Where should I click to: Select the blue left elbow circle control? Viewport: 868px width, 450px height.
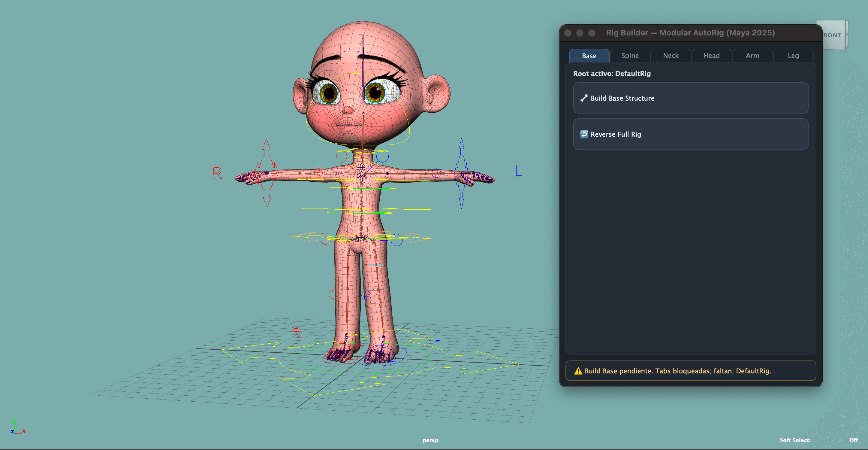(x=436, y=173)
